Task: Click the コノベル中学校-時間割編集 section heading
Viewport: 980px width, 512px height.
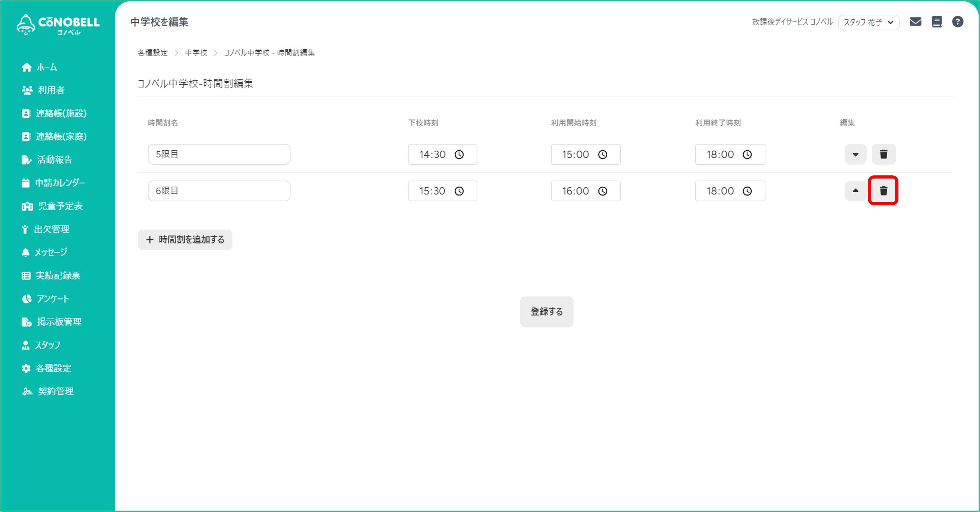Action: click(x=195, y=83)
